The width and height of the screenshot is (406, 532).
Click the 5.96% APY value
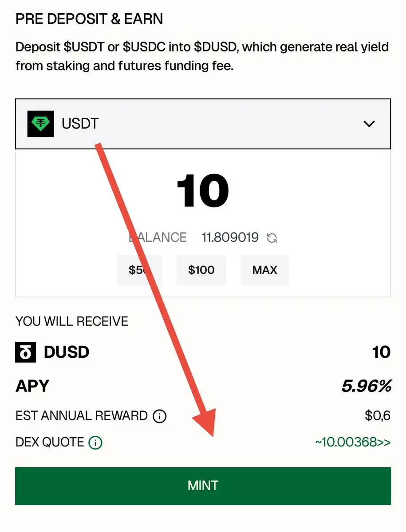pos(367,386)
